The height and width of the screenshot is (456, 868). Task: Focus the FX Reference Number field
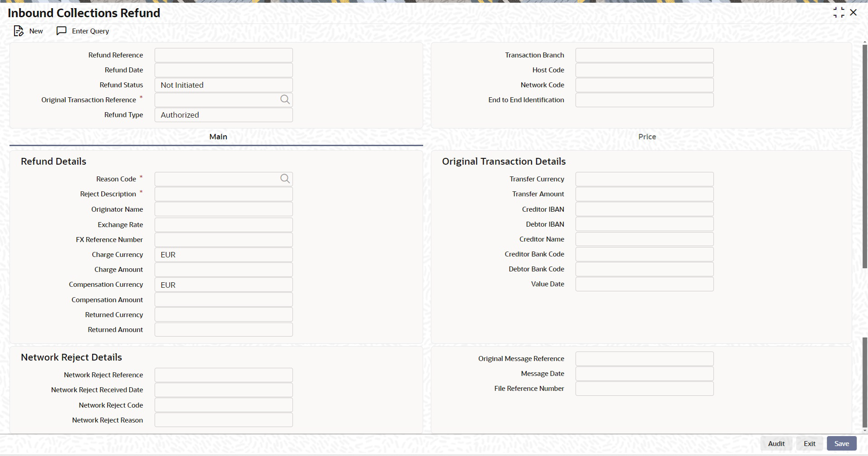224,240
